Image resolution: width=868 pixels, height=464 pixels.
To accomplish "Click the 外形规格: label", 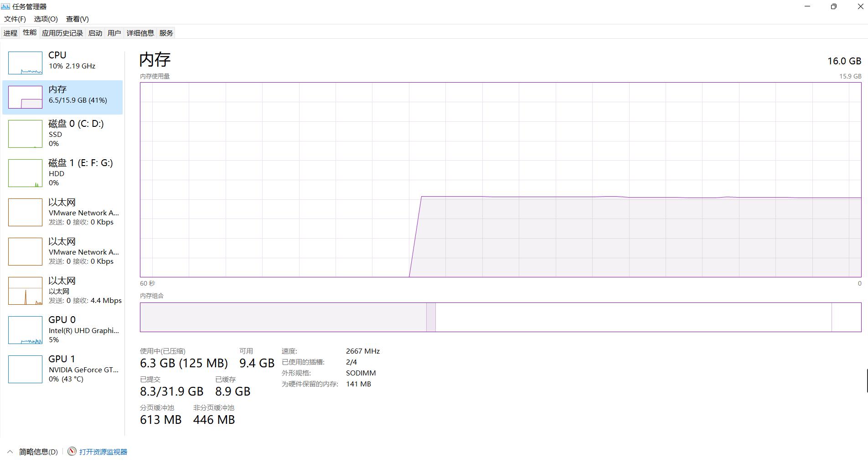I will tap(296, 373).
